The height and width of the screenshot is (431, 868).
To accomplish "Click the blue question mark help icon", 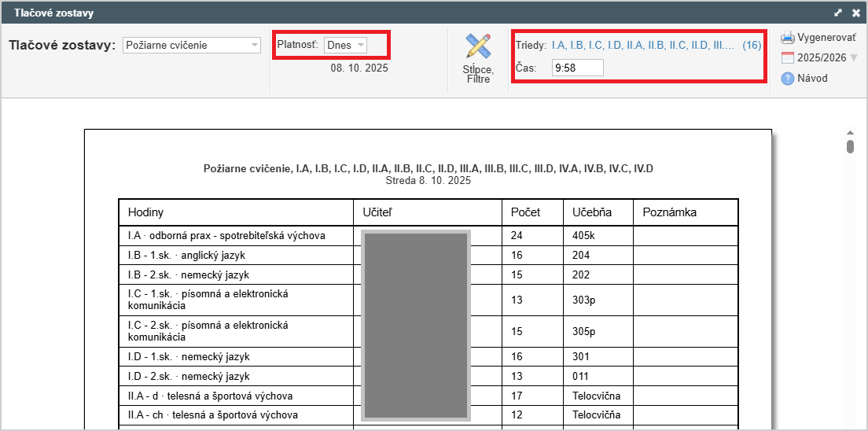I will 788,78.
